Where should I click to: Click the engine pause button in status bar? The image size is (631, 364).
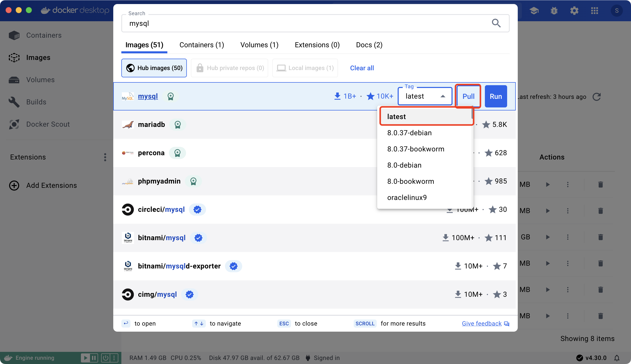94,358
